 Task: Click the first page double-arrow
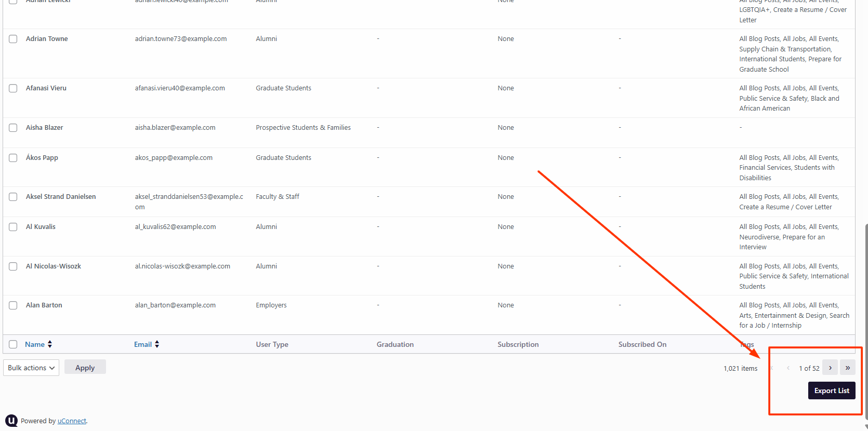click(x=772, y=368)
